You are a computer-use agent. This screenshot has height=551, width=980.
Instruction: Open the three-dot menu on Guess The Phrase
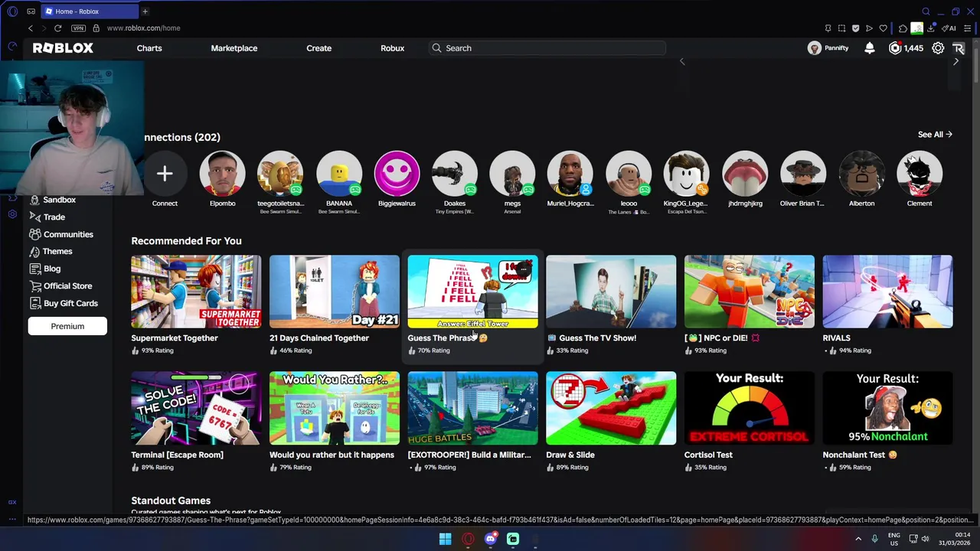coord(524,269)
